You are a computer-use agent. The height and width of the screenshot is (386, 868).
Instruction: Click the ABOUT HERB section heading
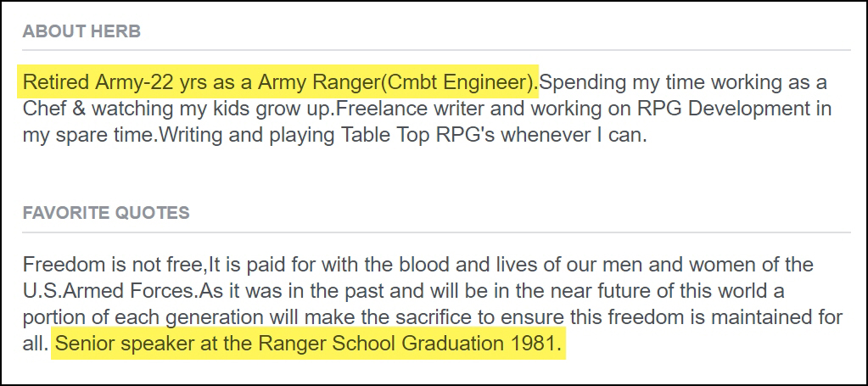click(x=81, y=32)
